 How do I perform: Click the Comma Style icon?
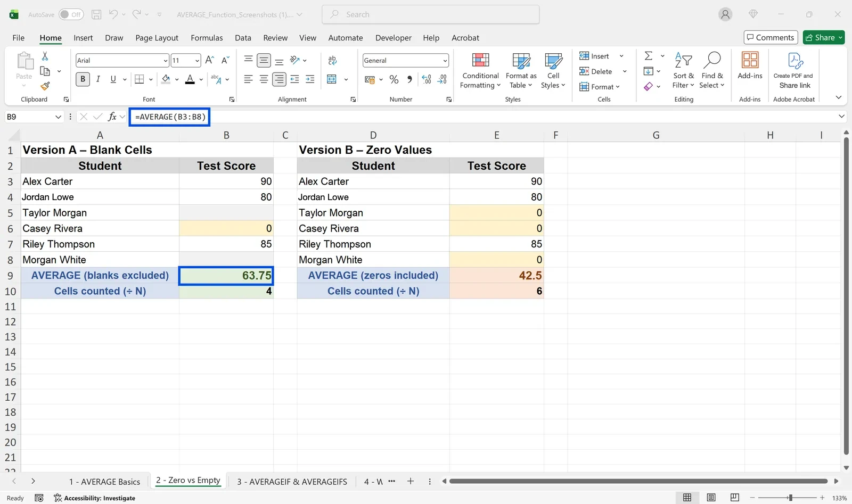click(409, 79)
